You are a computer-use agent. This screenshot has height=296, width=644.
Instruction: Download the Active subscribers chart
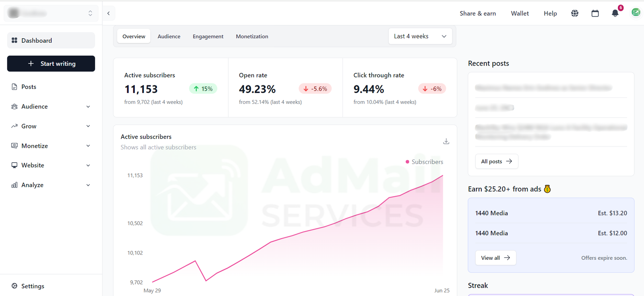[446, 141]
